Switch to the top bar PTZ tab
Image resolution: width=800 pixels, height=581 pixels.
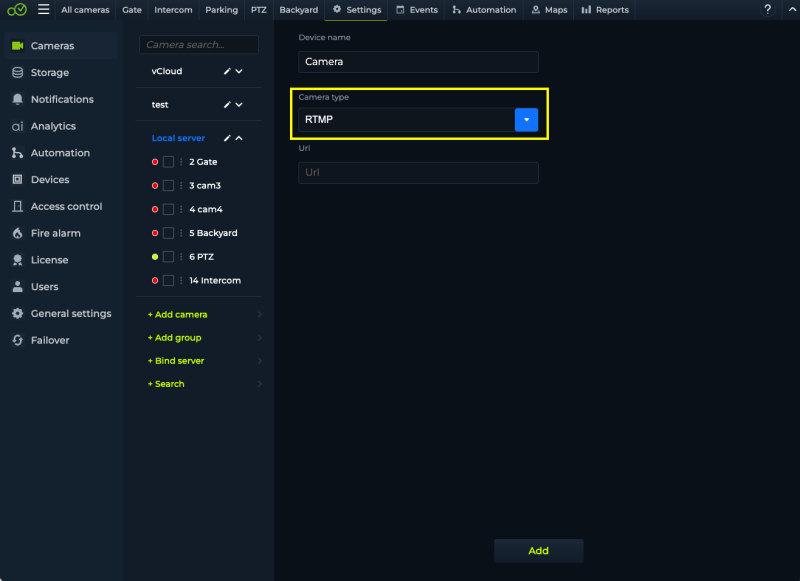[259, 10]
